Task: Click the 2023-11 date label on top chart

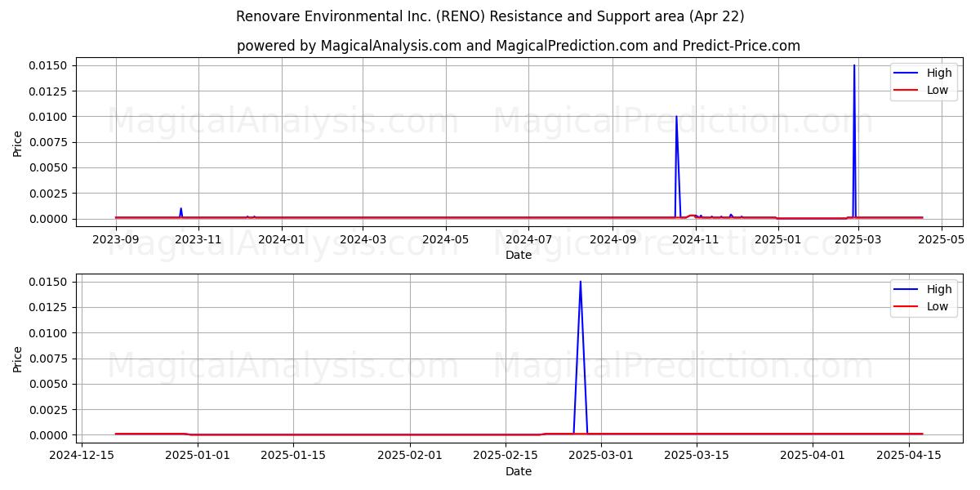Action: point(198,239)
